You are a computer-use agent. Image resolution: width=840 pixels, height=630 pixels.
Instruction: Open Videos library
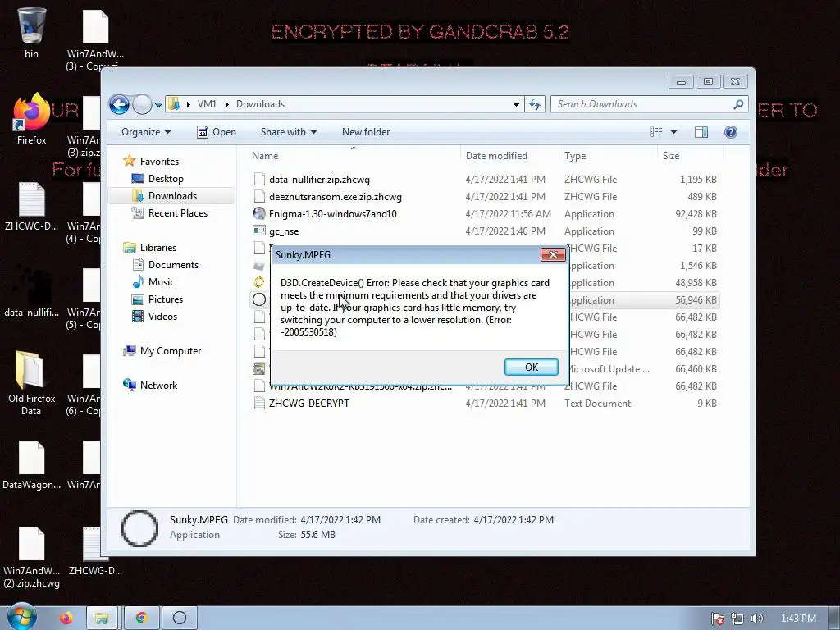162,316
